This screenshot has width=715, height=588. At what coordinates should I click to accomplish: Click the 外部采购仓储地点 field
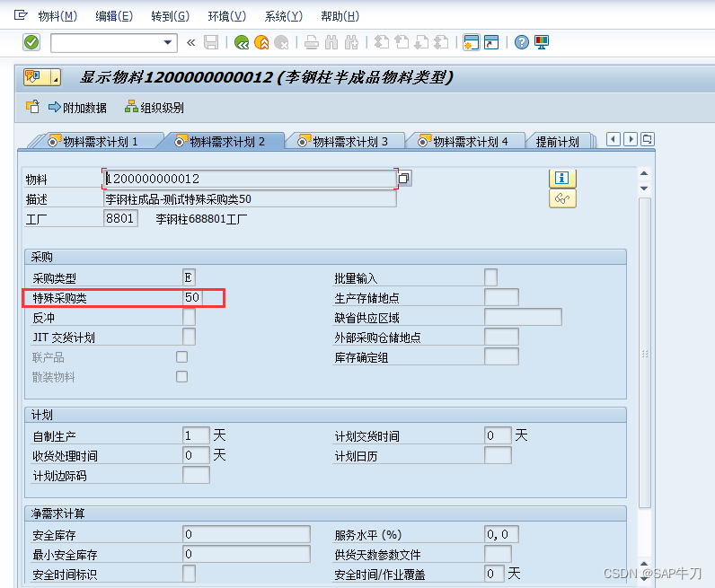tap(501, 337)
